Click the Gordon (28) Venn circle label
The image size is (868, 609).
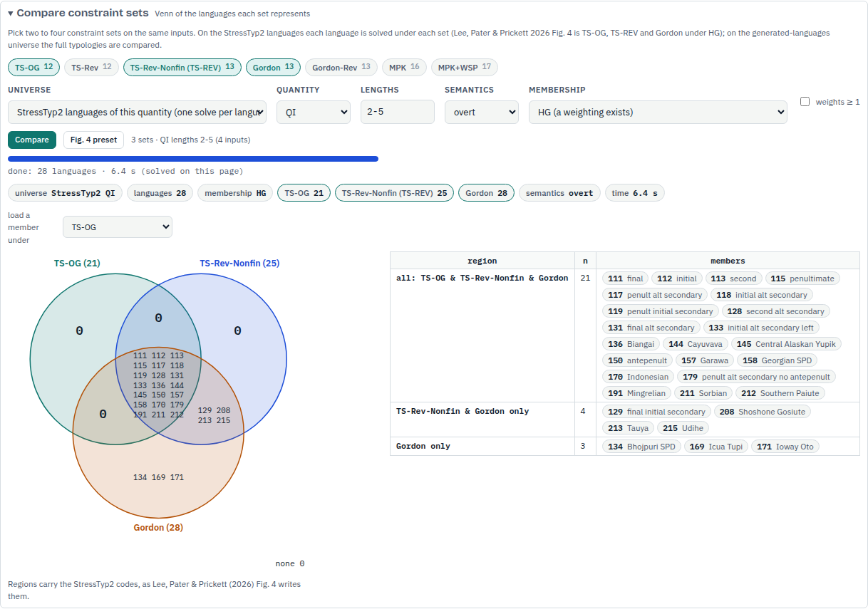click(158, 528)
